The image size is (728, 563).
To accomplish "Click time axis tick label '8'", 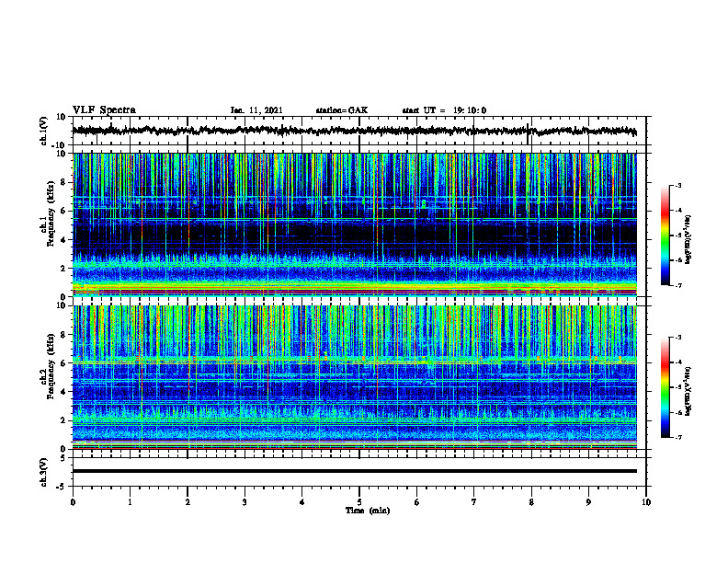I will pos(531,502).
